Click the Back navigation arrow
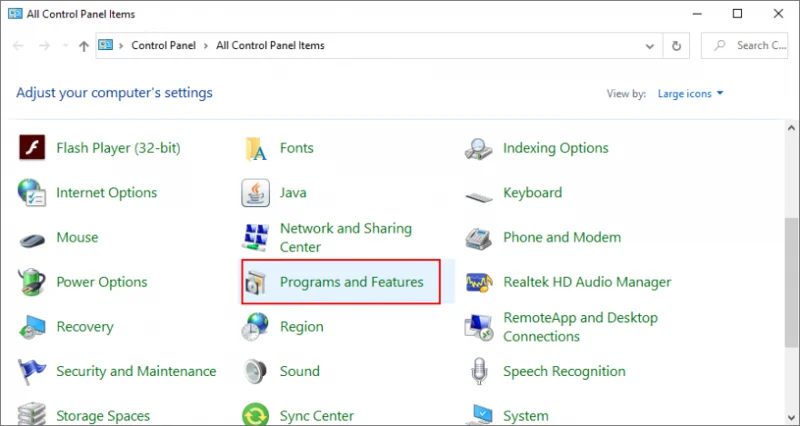Viewport: 800px width, 426px height. coord(18,46)
